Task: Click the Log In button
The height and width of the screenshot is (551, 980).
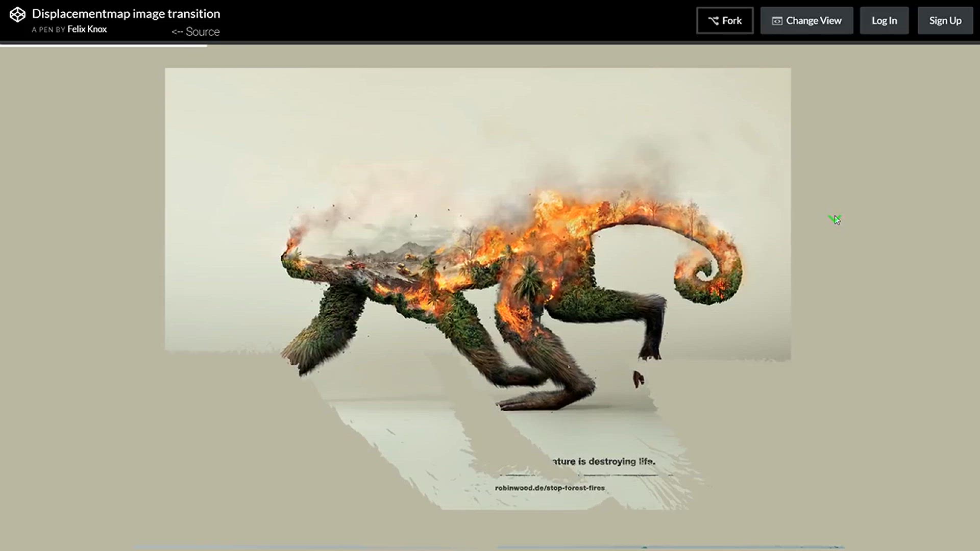Action: click(x=884, y=20)
